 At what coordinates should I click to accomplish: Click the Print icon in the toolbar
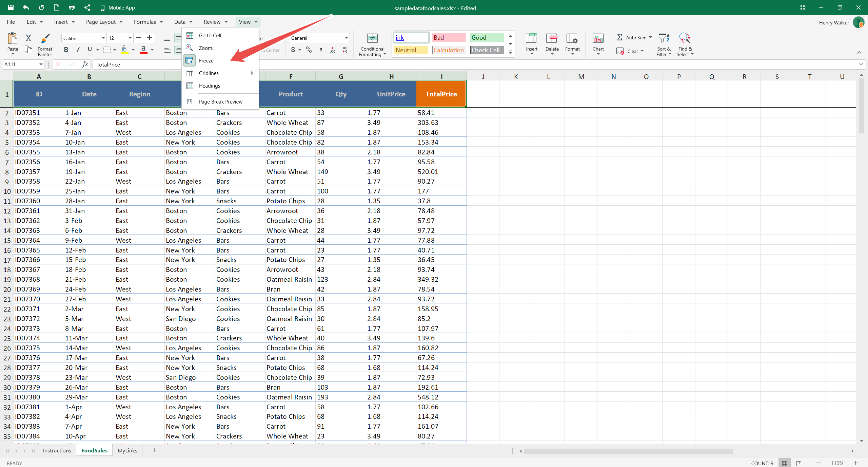tap(72, 7)
